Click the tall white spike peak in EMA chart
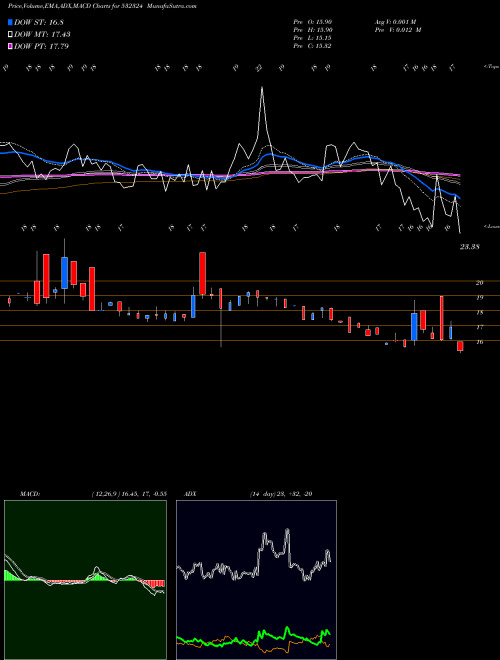The image size is (500, 660). [262, 88]
